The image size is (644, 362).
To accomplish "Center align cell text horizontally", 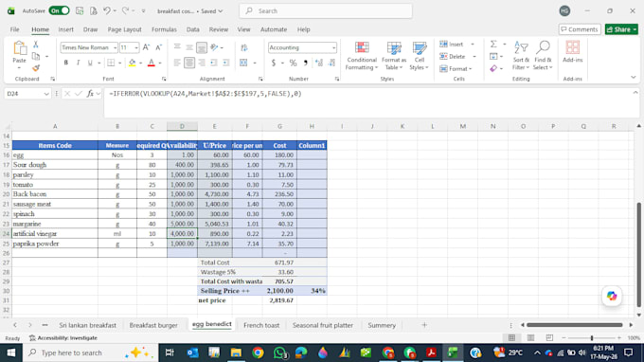I will [189, 63].
